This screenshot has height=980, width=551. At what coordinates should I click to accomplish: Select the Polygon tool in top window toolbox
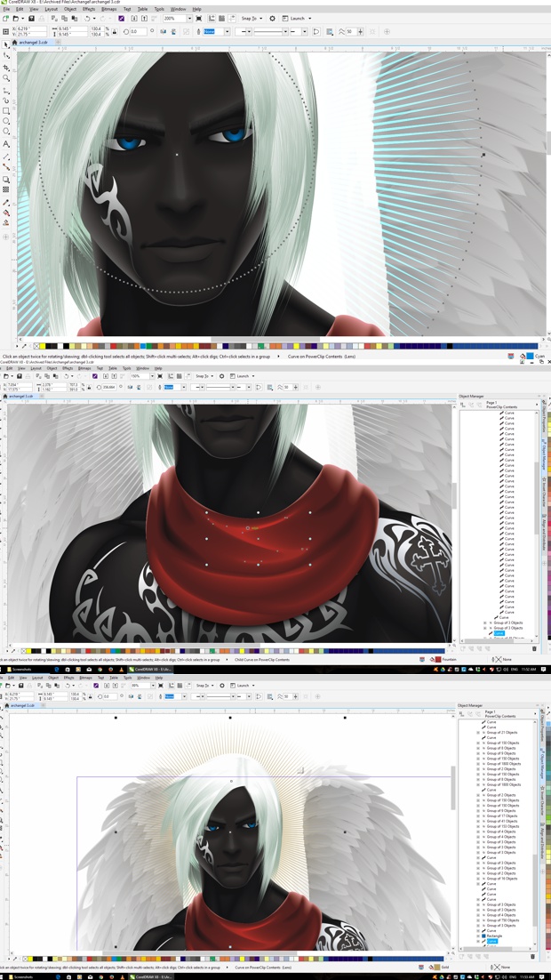(x=6, y=132)
